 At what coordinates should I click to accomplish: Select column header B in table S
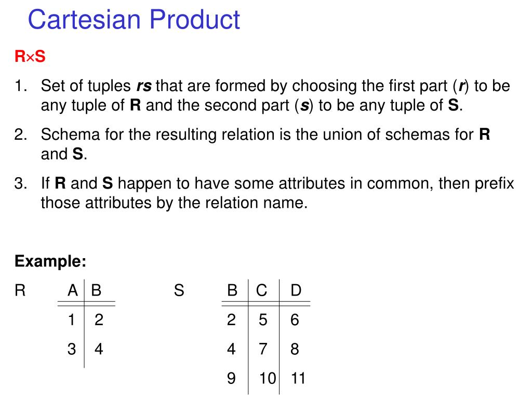click(232, 290)
